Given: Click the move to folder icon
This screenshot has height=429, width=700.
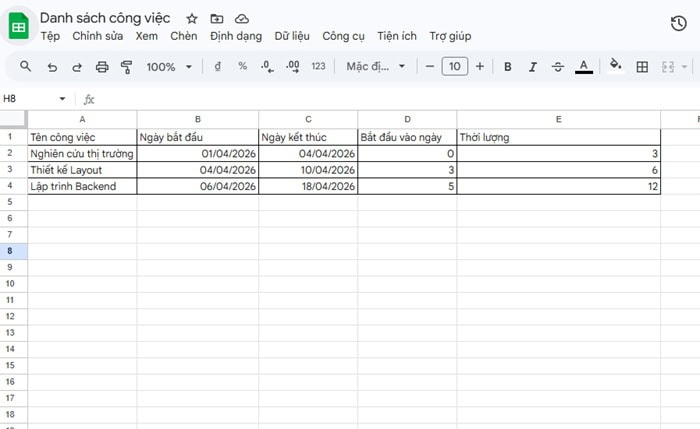Looking at the screenshot, I should tap(217, 19).
